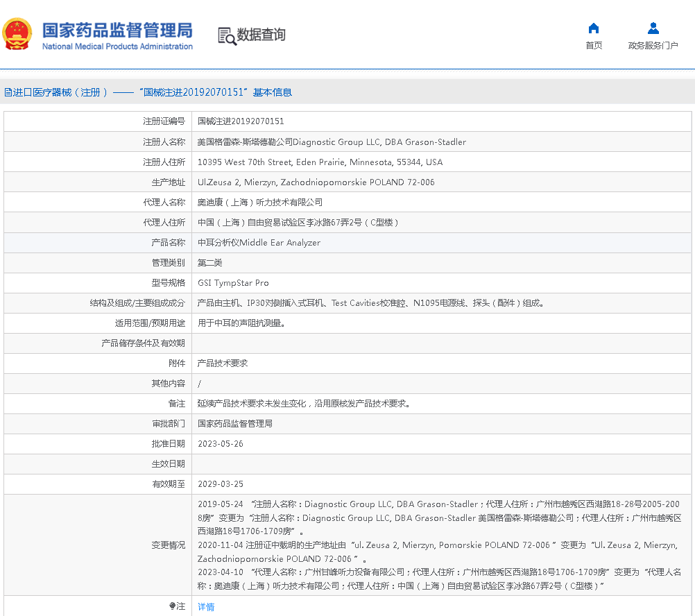Select the registration number value 国械注进20192070151

241,121
